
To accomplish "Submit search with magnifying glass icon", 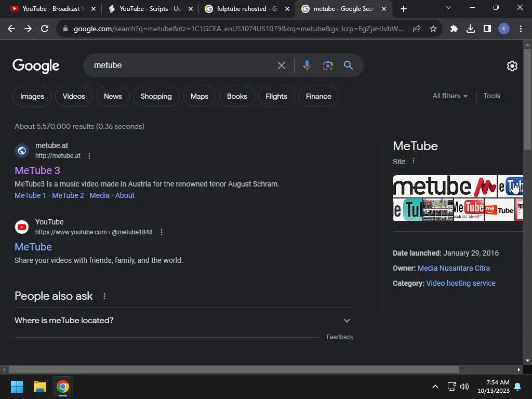I will click(x=349, y=65).
